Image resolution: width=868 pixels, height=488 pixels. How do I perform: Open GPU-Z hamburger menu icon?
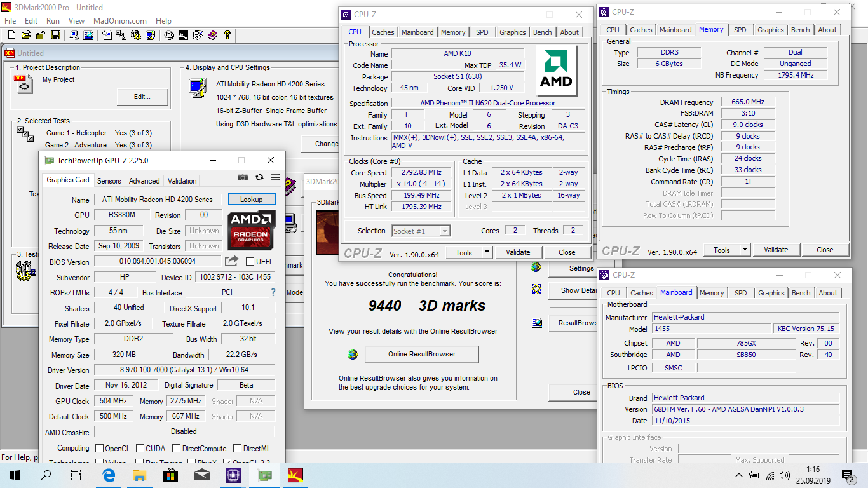(x=275, y=178)
